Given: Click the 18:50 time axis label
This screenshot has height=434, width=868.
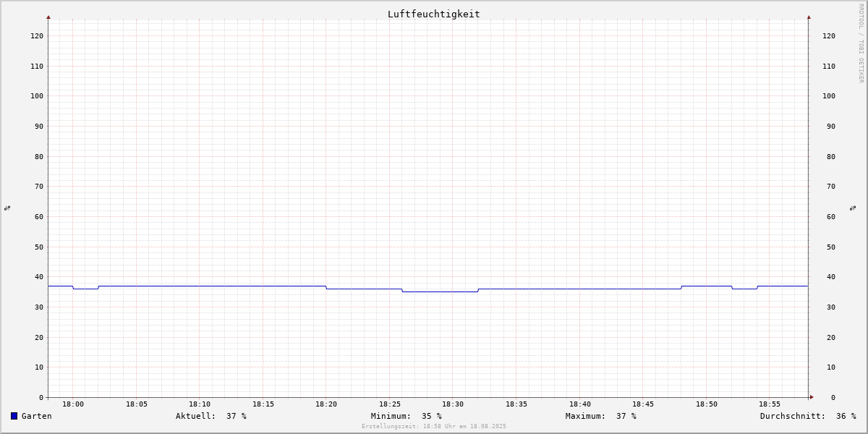Looking at the screenshot, I should [x=707, y=404].
